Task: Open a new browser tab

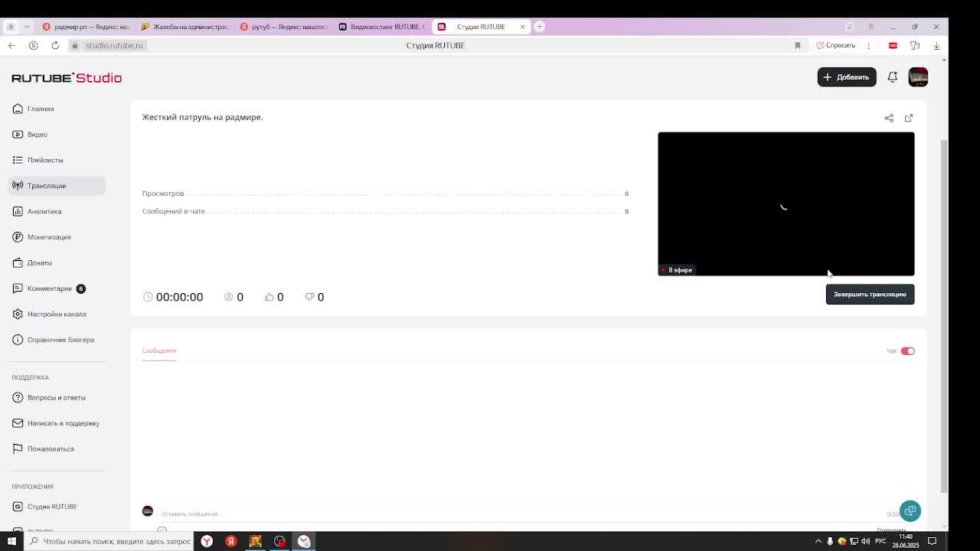Action: coord(539,27)
